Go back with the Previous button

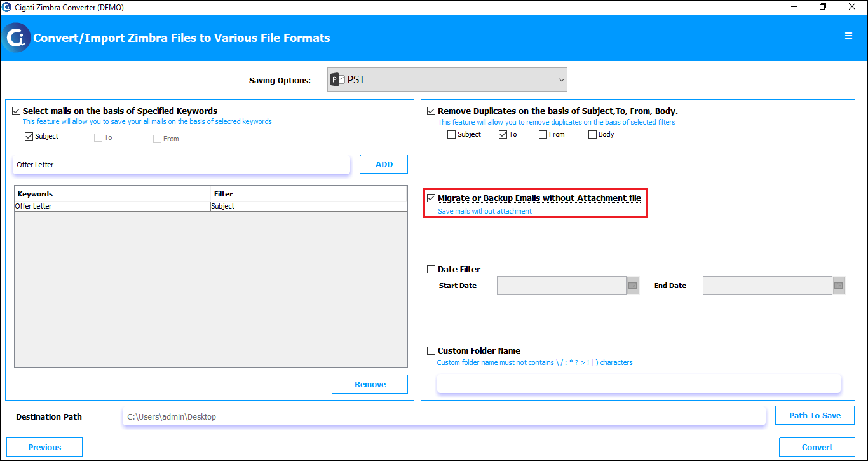pyautogui.click(x=44, y=447)
